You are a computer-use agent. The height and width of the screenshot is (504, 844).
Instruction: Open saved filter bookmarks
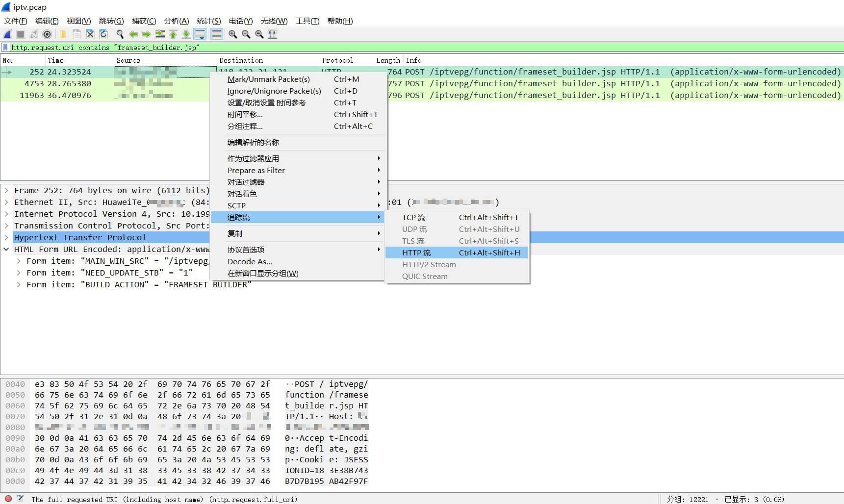(5, 47)
